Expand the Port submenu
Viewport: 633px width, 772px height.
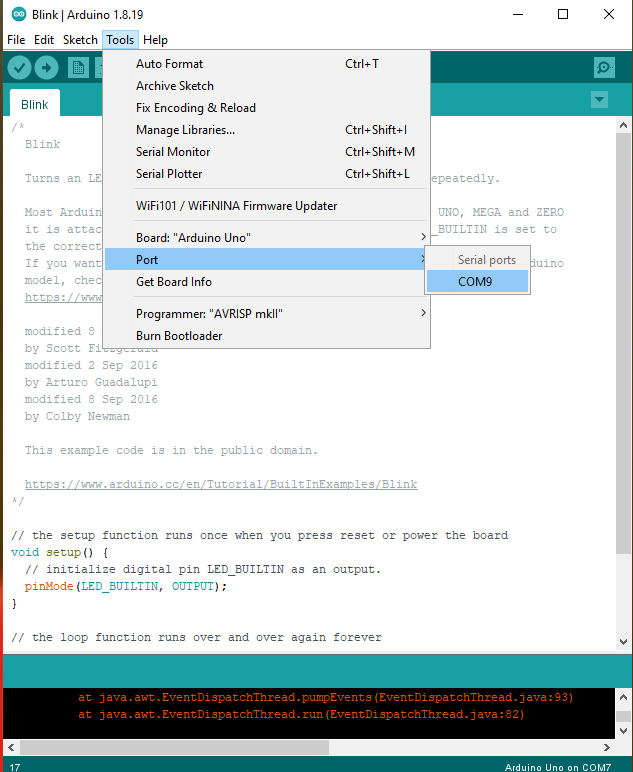click(267, 259)
